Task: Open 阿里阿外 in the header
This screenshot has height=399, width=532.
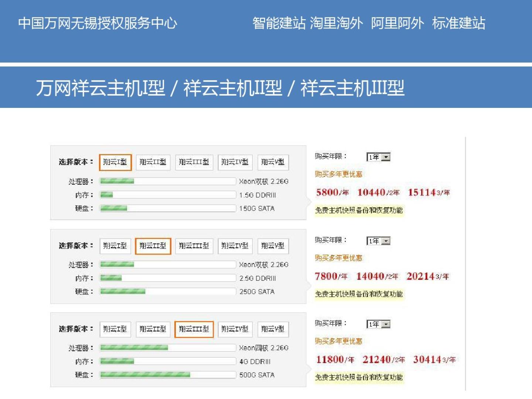Action: tap(398, 23)
